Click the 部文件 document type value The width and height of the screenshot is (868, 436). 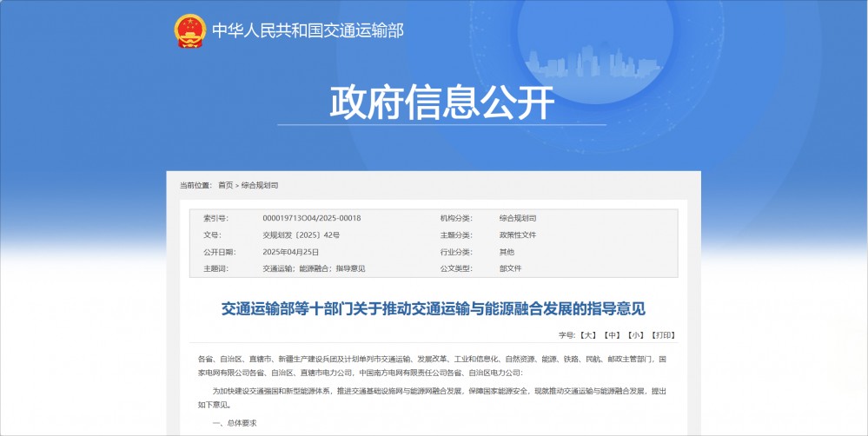point(510,269)
